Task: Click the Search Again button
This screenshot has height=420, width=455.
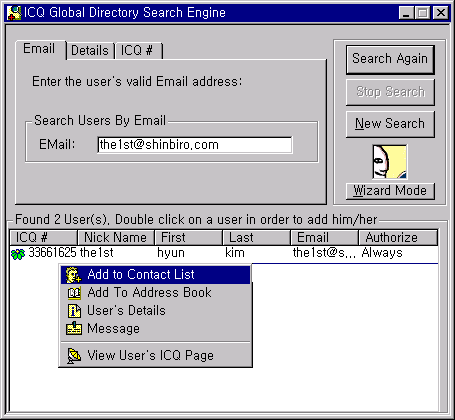Action: click(390, 59)
